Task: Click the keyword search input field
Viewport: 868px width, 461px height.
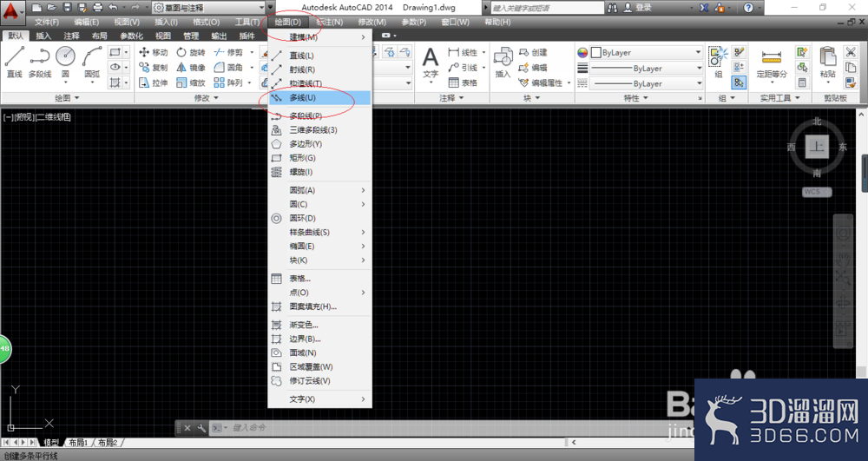Action: [547, 8]
